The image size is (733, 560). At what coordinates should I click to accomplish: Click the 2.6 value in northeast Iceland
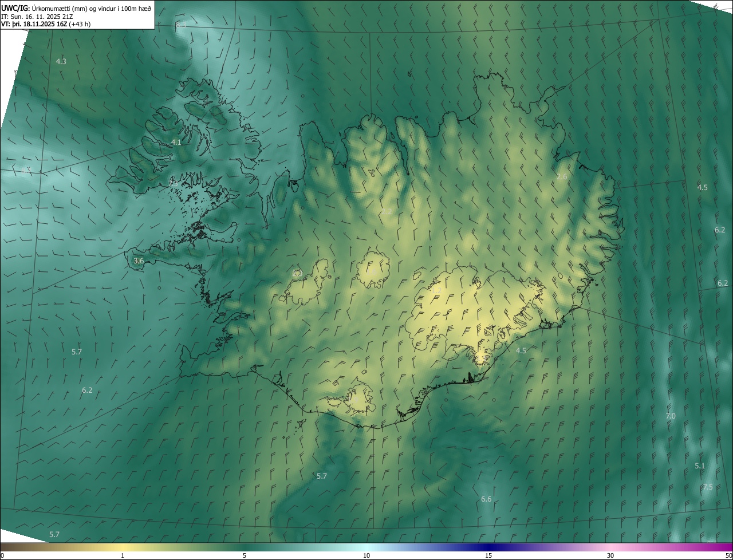(x=562, y=176)
